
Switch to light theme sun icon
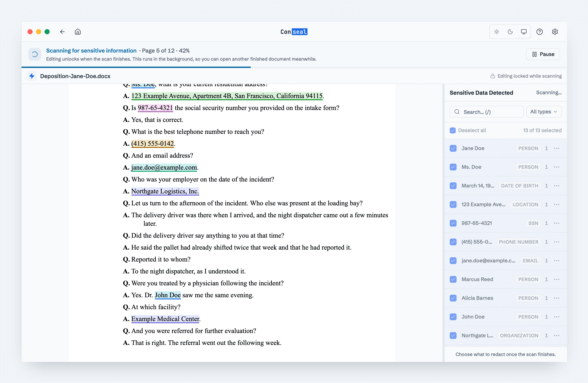(x=497, y=31)
